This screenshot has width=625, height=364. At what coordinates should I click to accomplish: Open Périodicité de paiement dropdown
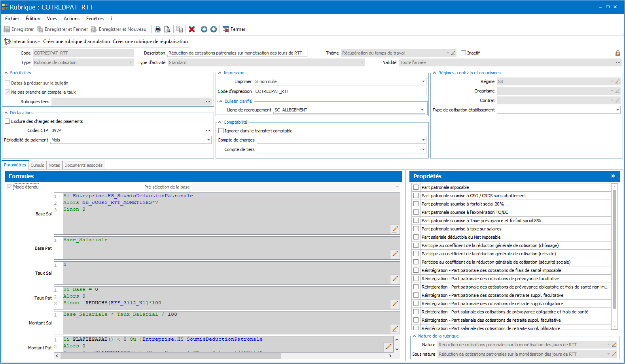(208, 140)
